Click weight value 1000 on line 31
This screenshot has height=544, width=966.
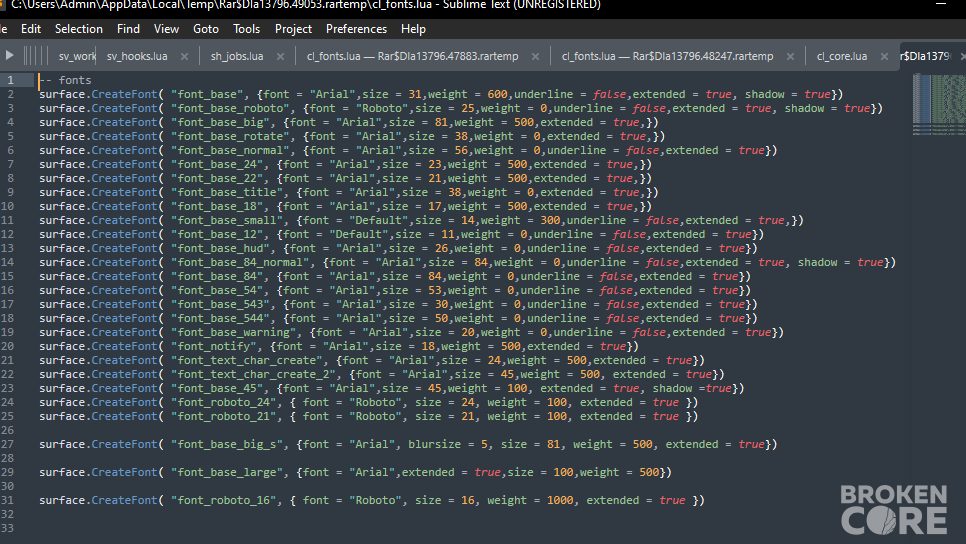pos(560,500)
